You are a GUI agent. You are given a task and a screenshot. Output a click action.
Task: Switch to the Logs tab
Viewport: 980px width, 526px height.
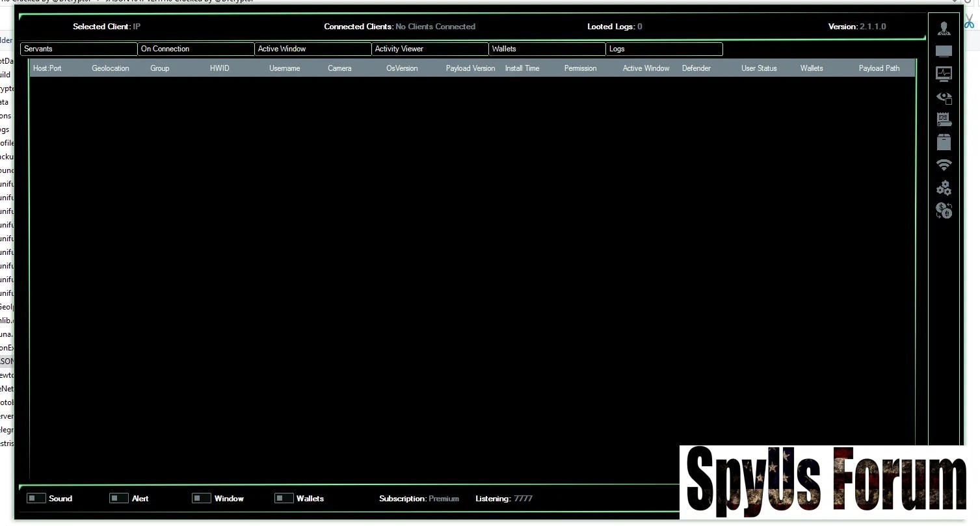coord(664,49)
